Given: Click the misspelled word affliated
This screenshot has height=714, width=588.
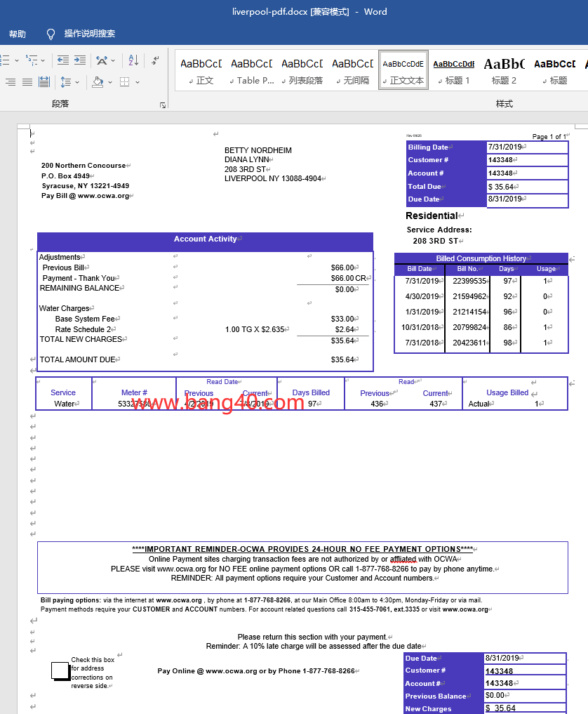Looking at the screenshot, I should [x=403, y=559].
